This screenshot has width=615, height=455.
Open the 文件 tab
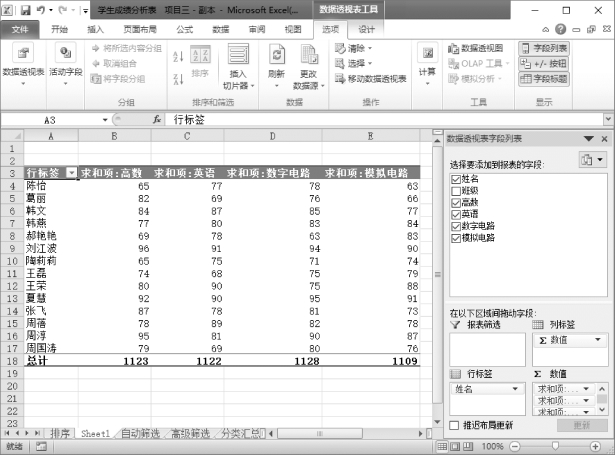(x=20, y=29)
